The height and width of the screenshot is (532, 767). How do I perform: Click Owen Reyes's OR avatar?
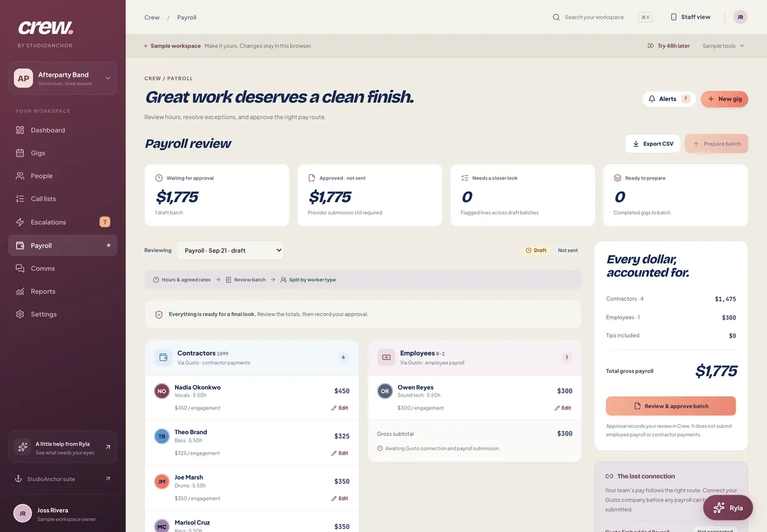385,391
